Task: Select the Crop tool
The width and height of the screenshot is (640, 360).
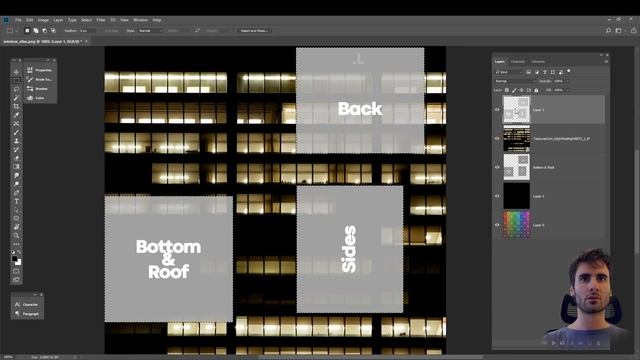Action: point(16,106)
